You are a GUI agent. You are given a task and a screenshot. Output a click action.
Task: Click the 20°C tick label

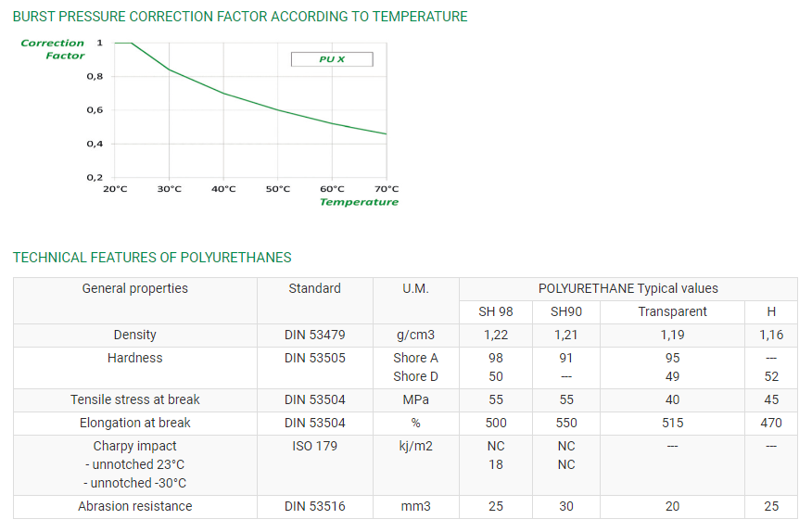(115, 189)
